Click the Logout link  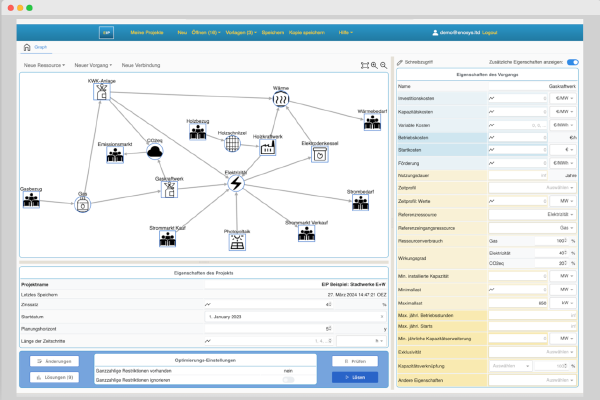tap(489, 33)
